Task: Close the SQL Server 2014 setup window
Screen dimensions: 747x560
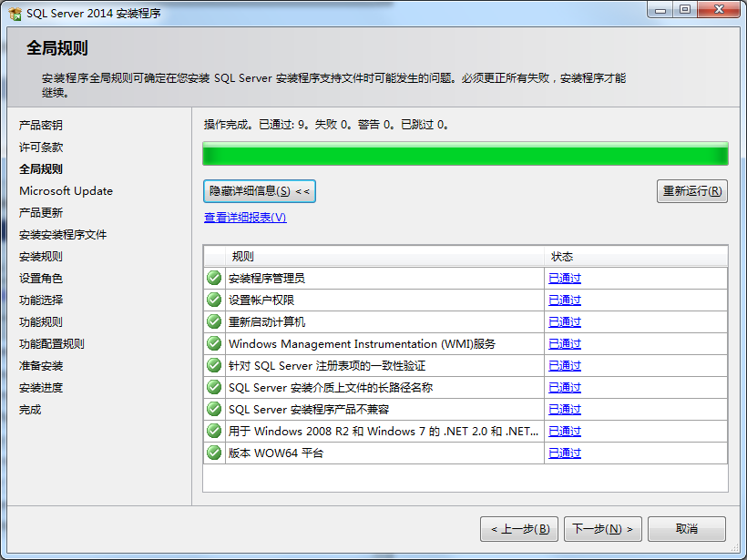Action: pyautogui.click(x=719, y=9)
